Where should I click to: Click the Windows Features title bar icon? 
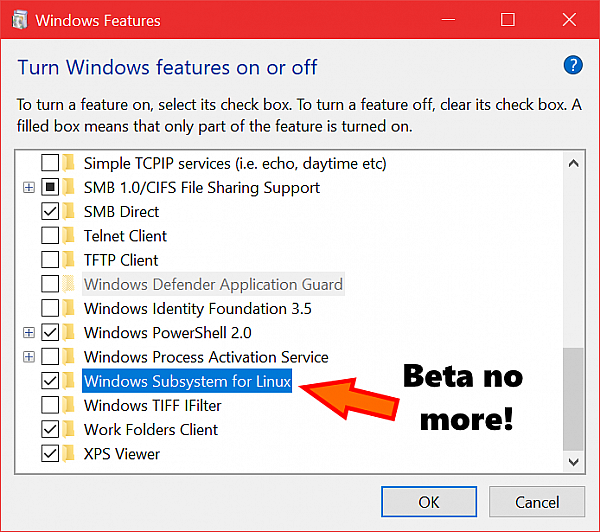coord(20,20)
